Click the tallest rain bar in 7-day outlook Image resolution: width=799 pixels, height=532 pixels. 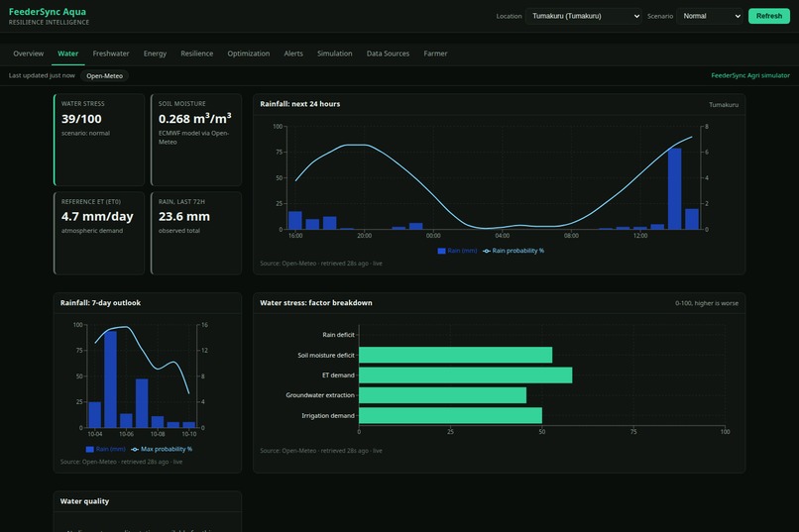(111, 379)
